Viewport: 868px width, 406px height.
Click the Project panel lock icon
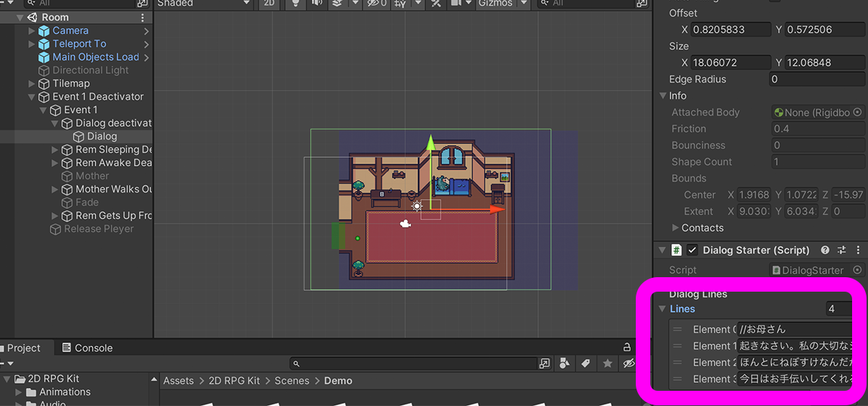click(629, 347)
